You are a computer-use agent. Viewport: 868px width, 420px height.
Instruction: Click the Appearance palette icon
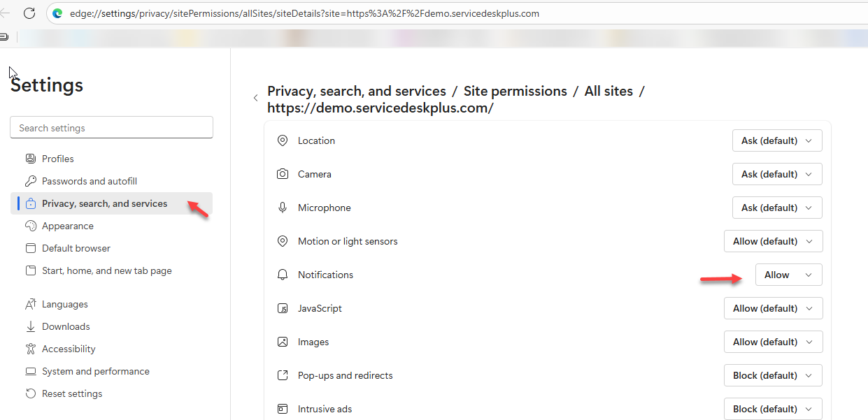(30, 226)
